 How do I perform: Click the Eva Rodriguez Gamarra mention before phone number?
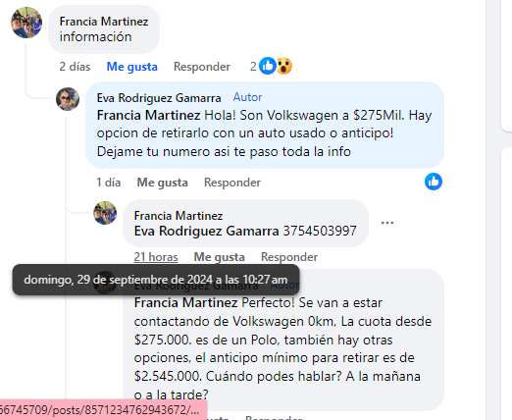pos(206,231)
